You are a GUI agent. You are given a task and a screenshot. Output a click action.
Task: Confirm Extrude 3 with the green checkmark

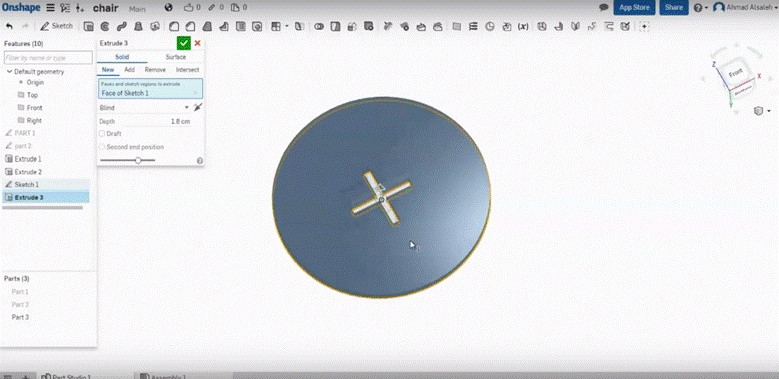(184, 43)
